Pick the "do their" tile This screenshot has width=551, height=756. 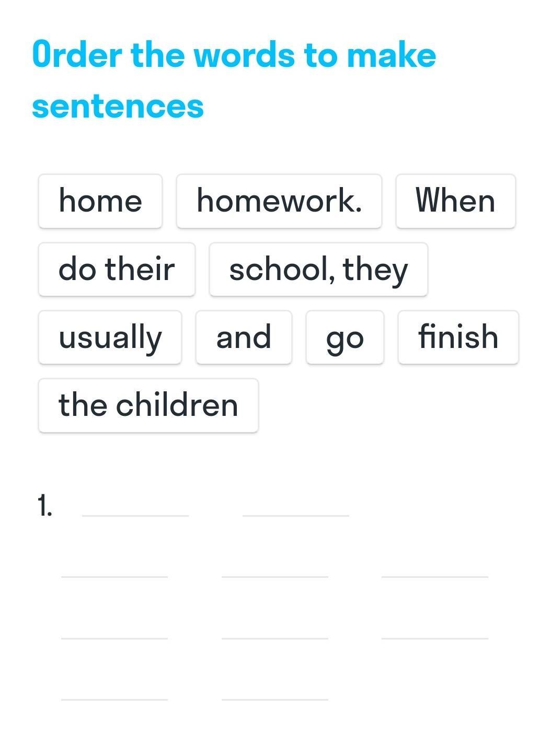tap(117, 269)
